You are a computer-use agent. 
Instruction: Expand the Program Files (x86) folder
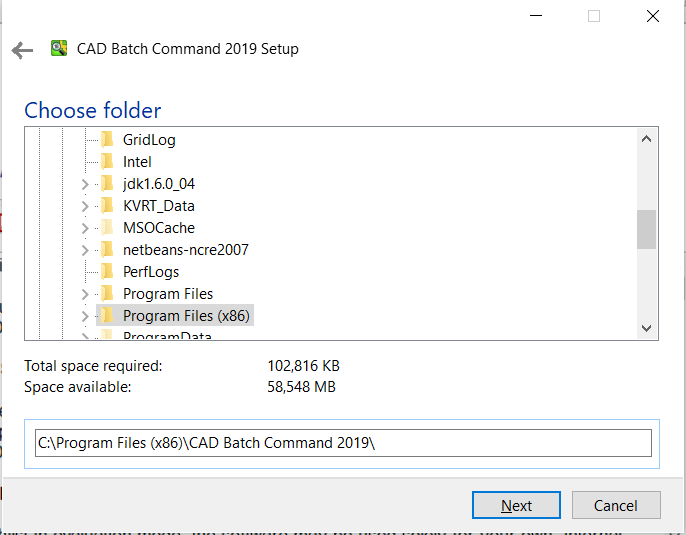pyautogui.click(x=85, y=316)
